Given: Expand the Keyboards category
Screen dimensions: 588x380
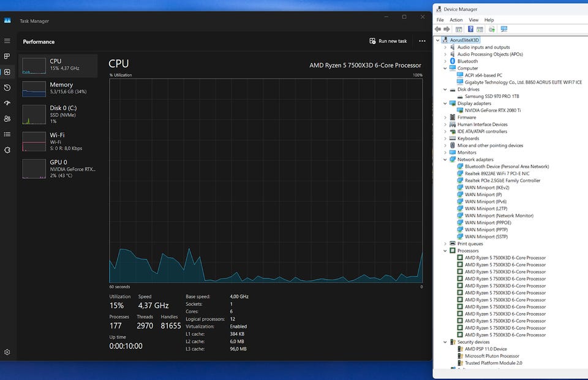Looking at the screenshot, I should [x=445, y=139].
